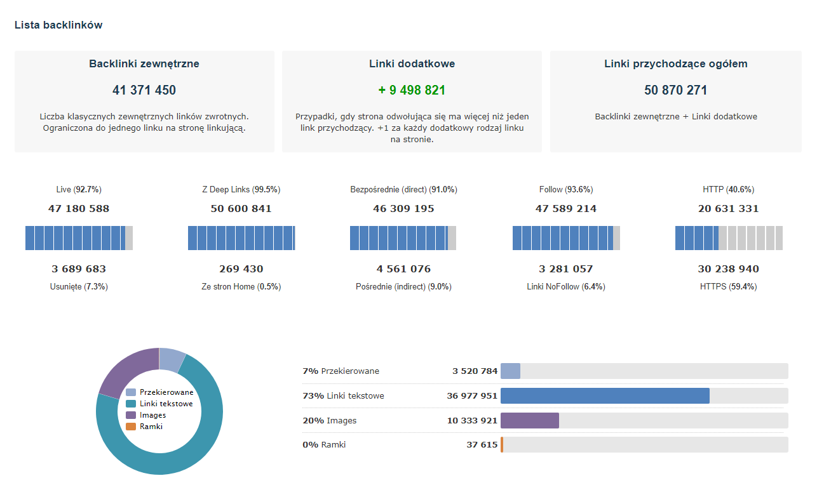Image resolution: width=824 pixels, height=504 pixels.
Task: Click the Backlinki zewnętrzne card title
Action: click(144, 64)
